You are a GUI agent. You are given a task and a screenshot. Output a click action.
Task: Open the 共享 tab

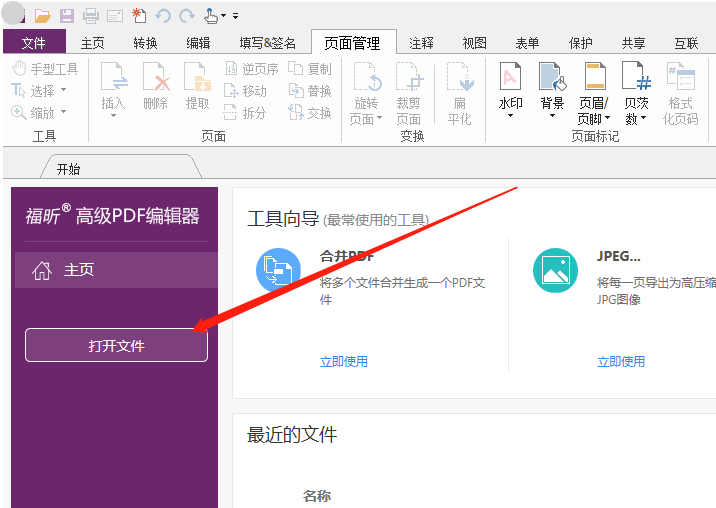pyautogui.click(x=633, y=43)
